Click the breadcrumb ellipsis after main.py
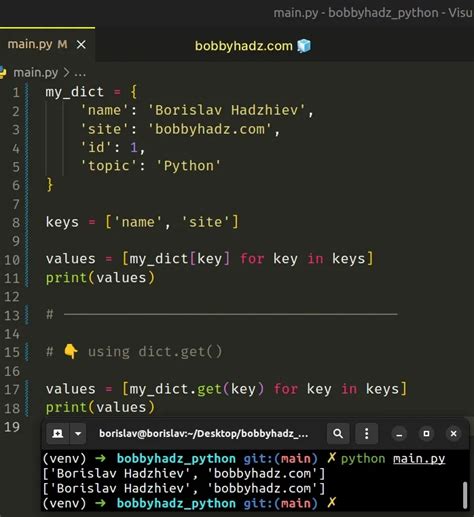Screen dimensions: 474x517 pyautogui.click(x=80, y=73)
